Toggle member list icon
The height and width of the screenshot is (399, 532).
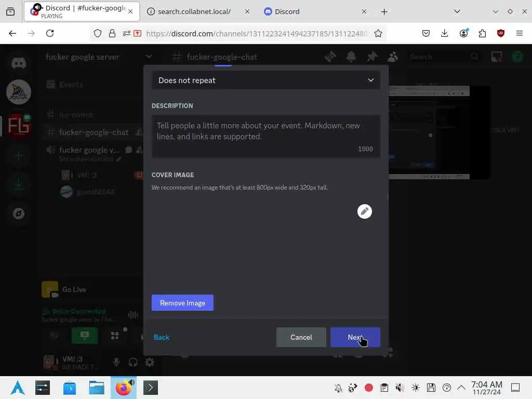click(x=393, y=57)
